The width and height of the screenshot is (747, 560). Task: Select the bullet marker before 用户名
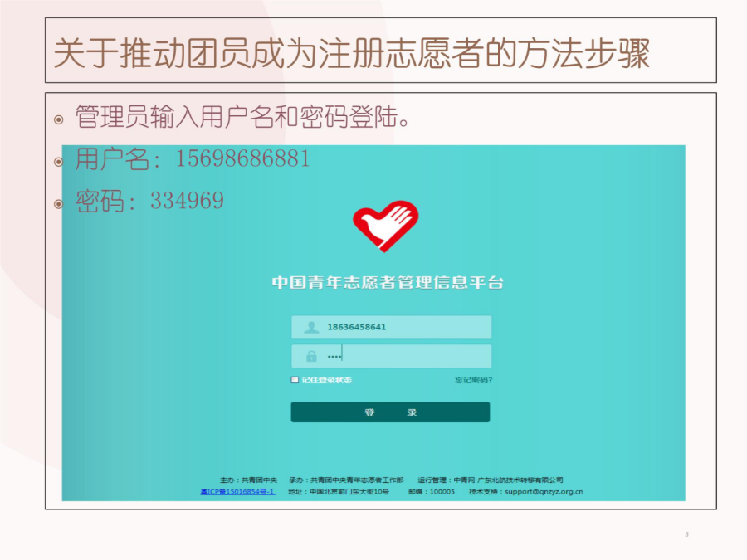coord(59,162)
